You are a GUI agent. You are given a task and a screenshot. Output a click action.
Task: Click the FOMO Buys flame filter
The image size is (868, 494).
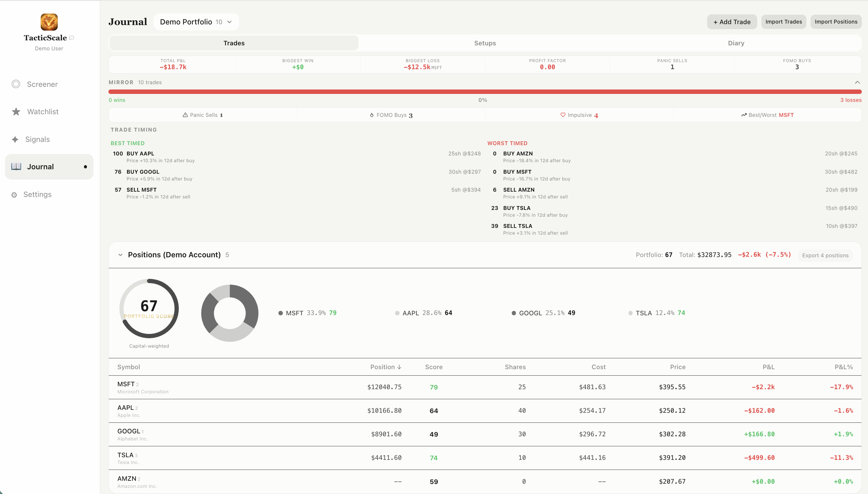[391, 115]
